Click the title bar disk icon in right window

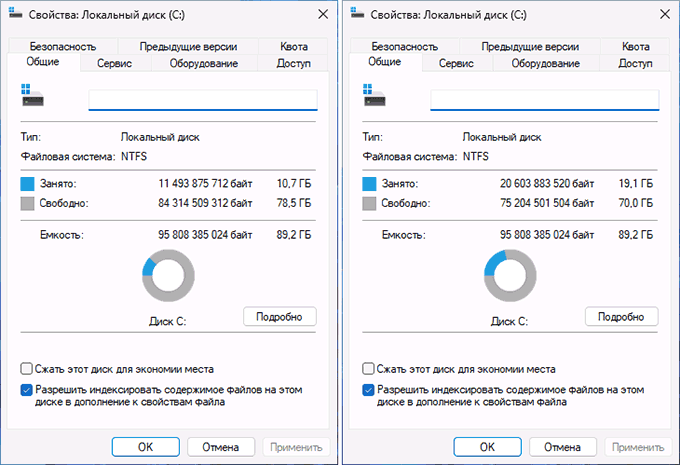click(357, 13)
